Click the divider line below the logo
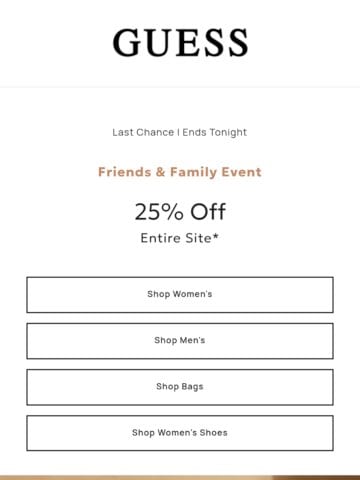This screenshot has height=480, width=360. coord(180,87)
